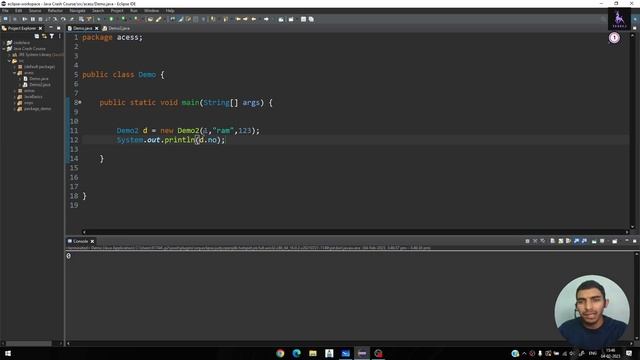Minimize the Project Explorer panel
Viewport: 640px width, 360px height.
coord(51,28)
